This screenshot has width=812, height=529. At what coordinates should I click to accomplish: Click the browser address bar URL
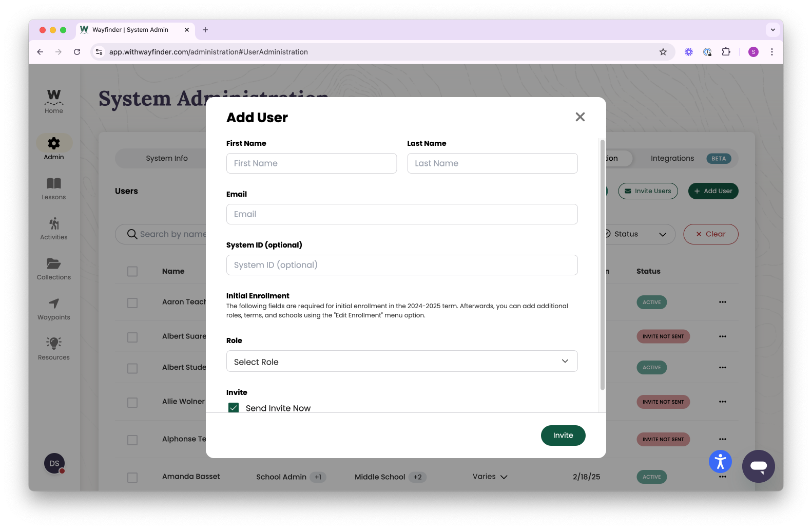[x=208, y=52]
